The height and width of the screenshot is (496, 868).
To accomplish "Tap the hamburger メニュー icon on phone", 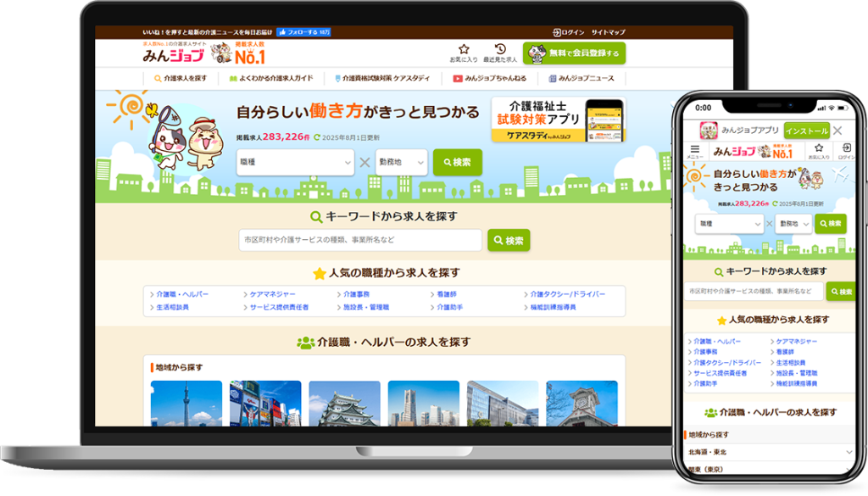I will 694,151.
